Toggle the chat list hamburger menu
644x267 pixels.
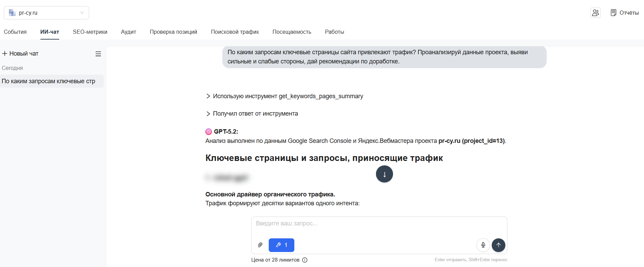pyautogui.click(x=98, y=54)
